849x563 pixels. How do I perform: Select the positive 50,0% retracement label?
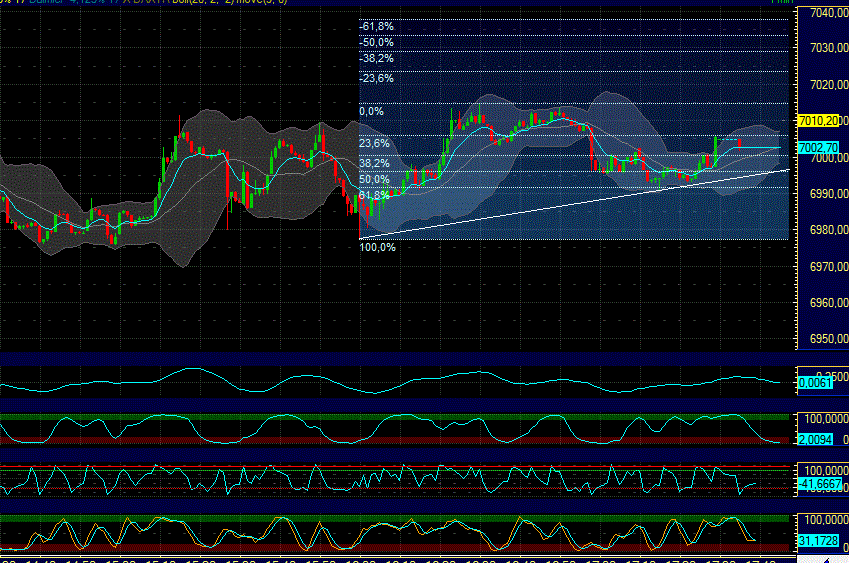click(x=374, y=179)
